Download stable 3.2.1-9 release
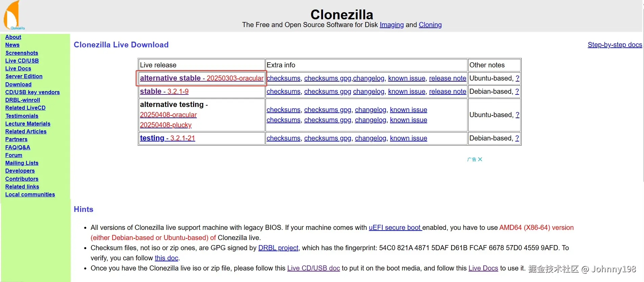The height and width of the screenshot is (282, 644). coord(164,91)
